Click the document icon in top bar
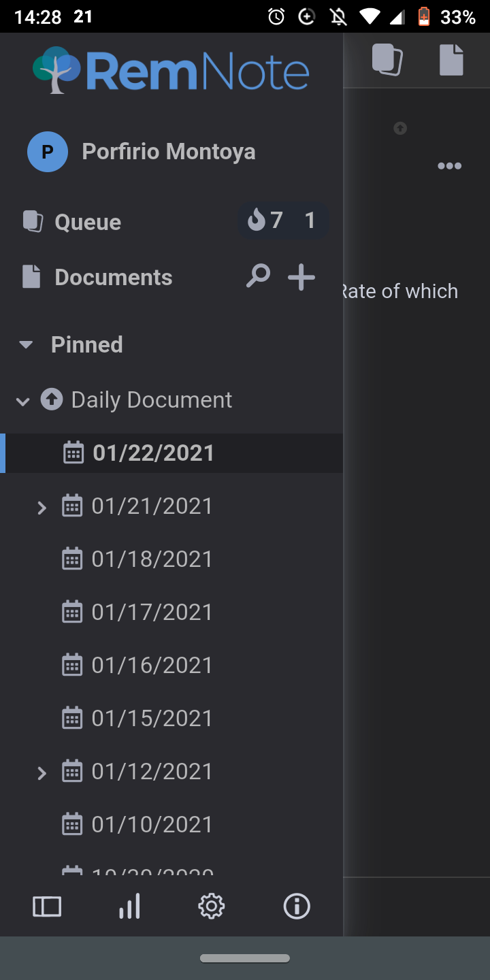 tap(451, 59)
